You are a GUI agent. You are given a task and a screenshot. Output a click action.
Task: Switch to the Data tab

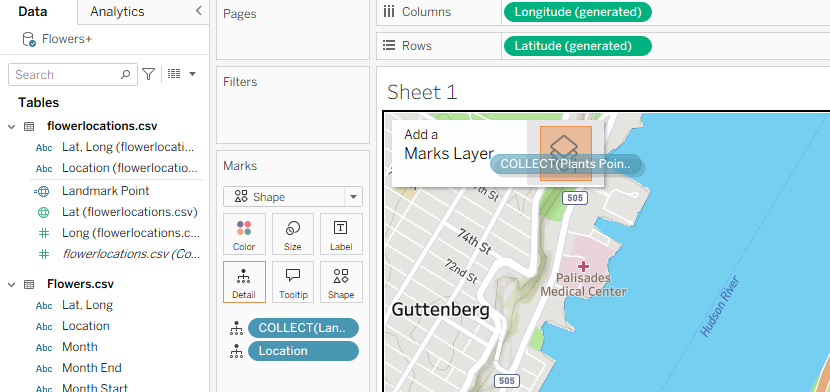[x=33, y=12]
